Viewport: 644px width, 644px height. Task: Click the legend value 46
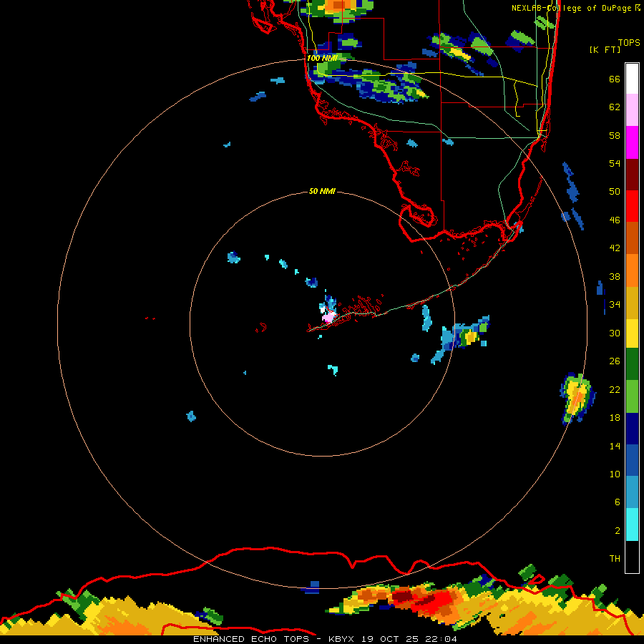tap(615, 220)
